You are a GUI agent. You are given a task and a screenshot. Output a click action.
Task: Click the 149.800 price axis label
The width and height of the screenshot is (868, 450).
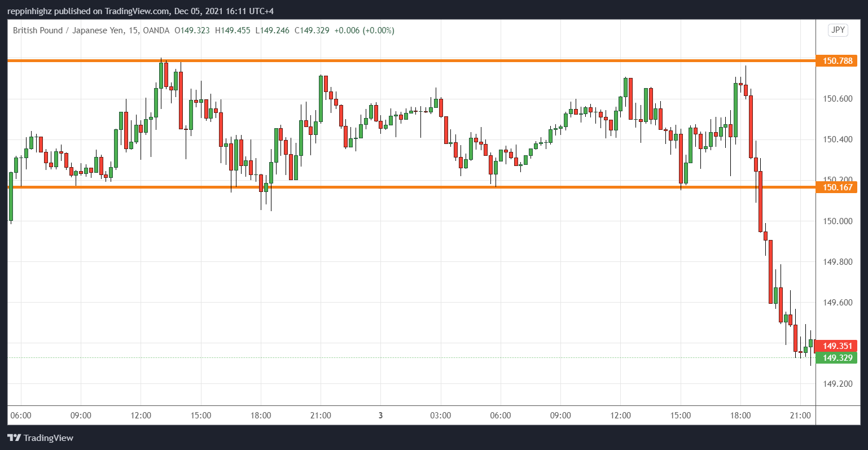pyautogui.click(x=838, y=261)
